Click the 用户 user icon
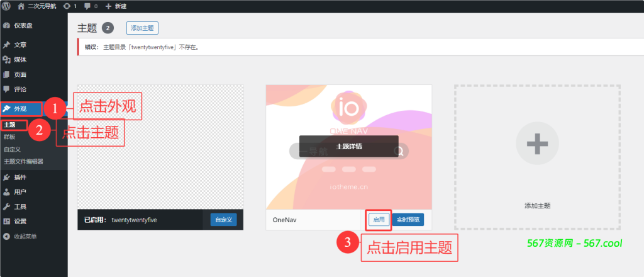644x277 pixels. 6,192
